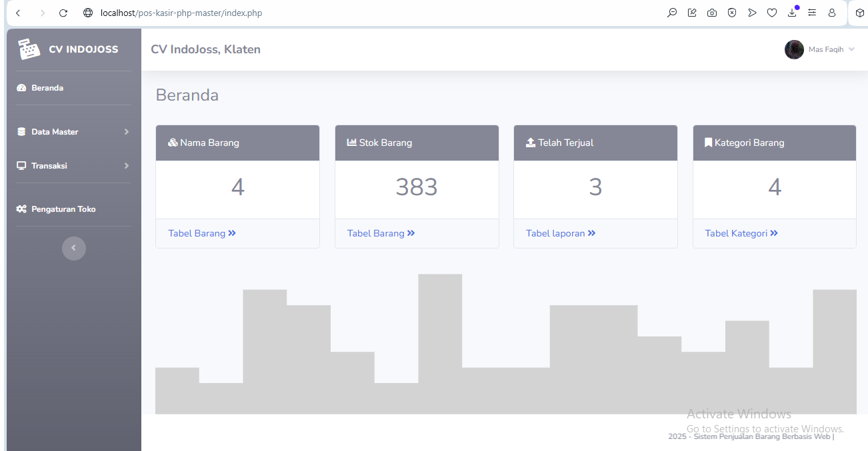Screen dimensions: 868x451
Task: Click the Mas Faqih avatar picture
Action: [794, 49]
